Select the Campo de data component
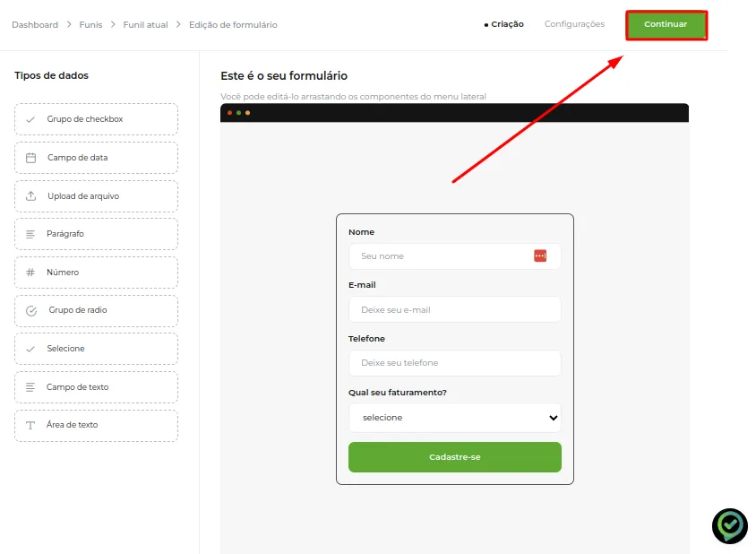The height and width of the screenshot is (554, 756). point(97,158)
